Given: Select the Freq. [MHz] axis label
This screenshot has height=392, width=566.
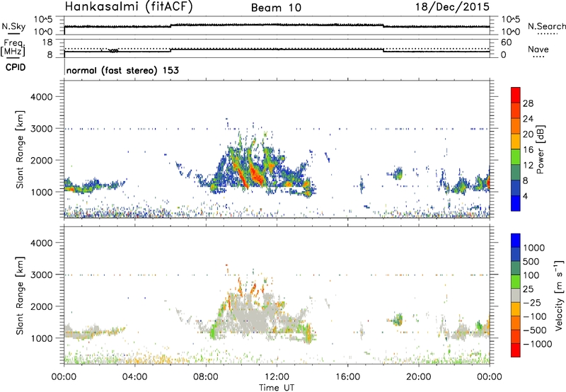Looking at the screenshot, I should coord(13,47).
